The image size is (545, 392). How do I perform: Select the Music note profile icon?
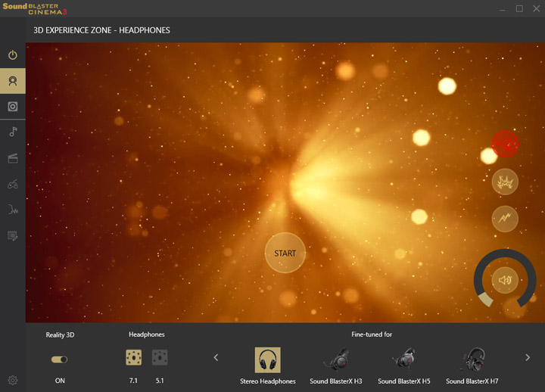coord(13,132)
